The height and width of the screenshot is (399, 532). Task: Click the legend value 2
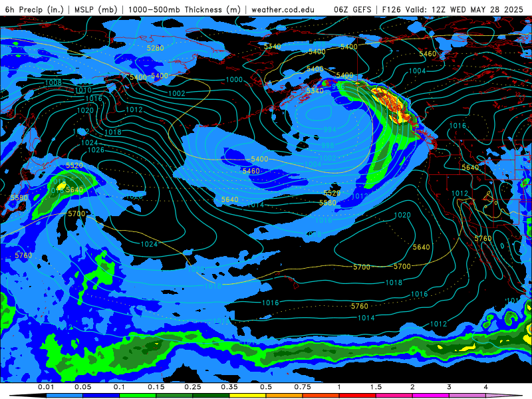(412, 387)
